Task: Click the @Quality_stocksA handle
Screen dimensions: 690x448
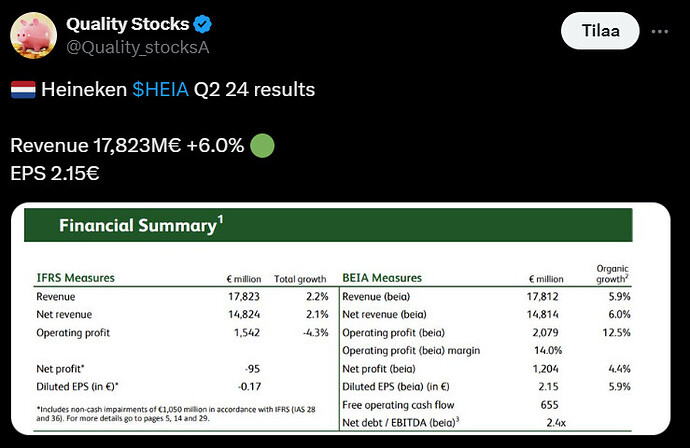Action: coord(124,47)
